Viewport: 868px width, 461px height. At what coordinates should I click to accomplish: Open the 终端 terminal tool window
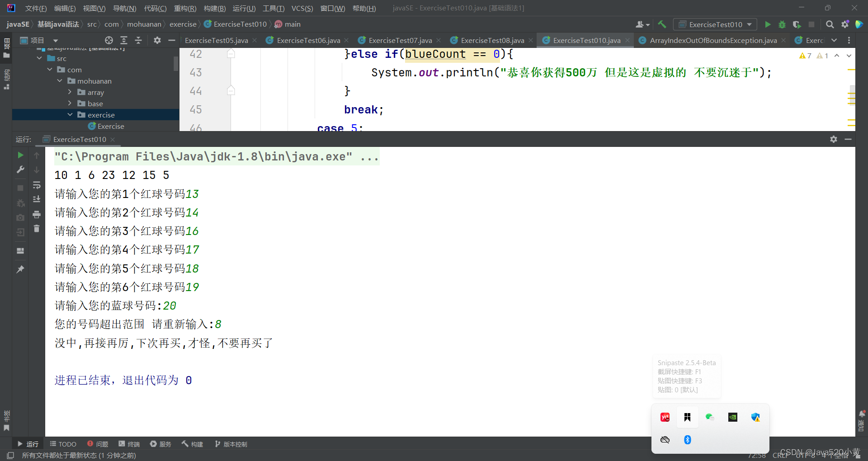pos(129,444)
